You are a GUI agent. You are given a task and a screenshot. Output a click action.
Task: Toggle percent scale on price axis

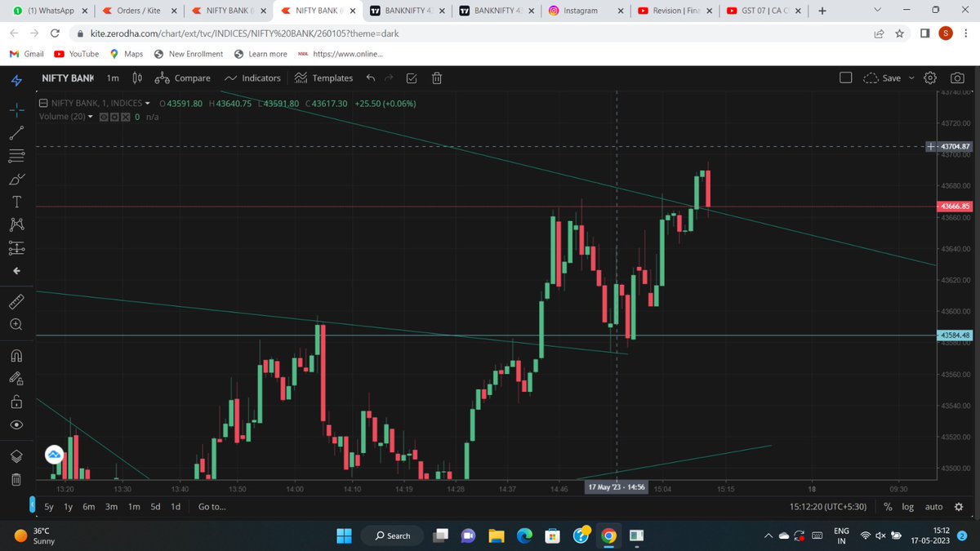pyautogui.click(x=888, y=507)
